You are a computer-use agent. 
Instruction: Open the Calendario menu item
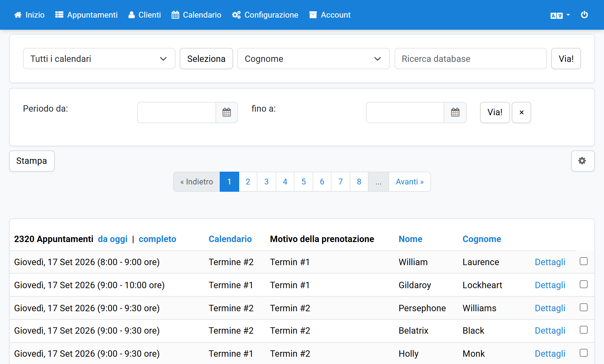(x=196, y=15)
